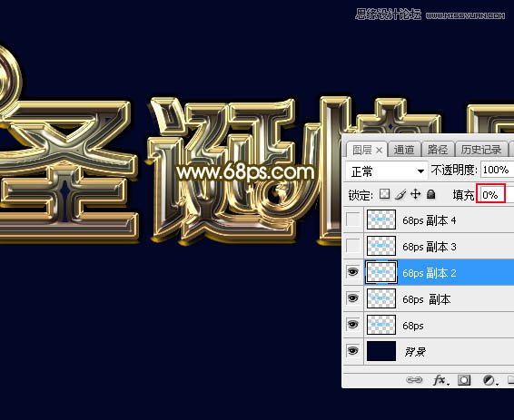Screen dimensions: 514x420
Task: Click the link layers chain icon
Action: (414, 380)
